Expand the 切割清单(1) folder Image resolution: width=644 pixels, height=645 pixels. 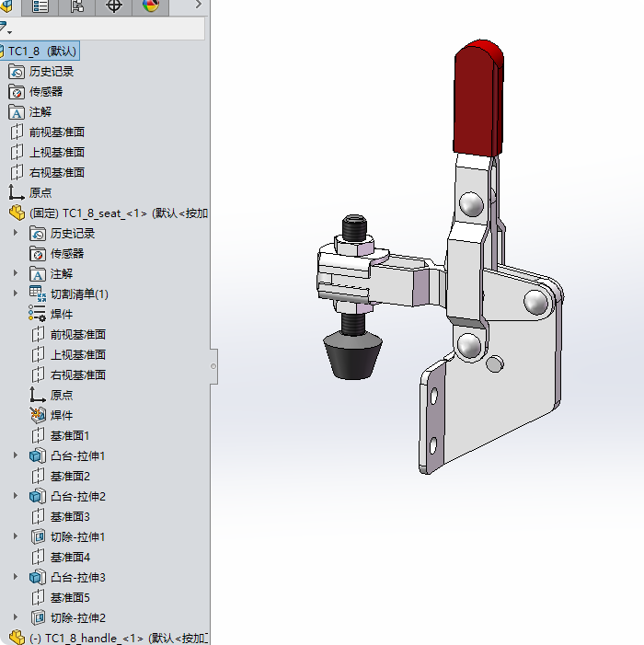point(16,294)
